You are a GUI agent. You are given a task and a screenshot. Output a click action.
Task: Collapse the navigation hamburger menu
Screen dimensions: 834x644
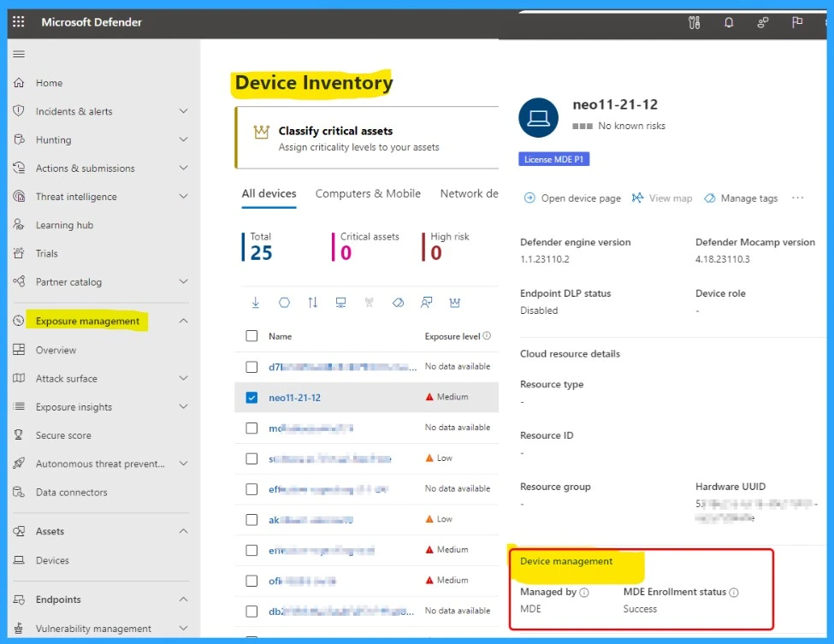(x=19, y=54)
